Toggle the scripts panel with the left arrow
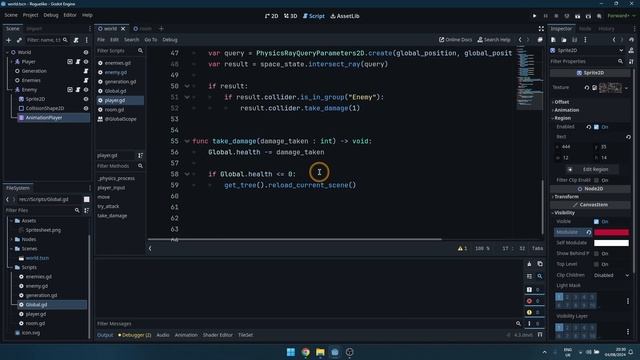The height and width of the screenshot is (360, 640). [150, 248]
